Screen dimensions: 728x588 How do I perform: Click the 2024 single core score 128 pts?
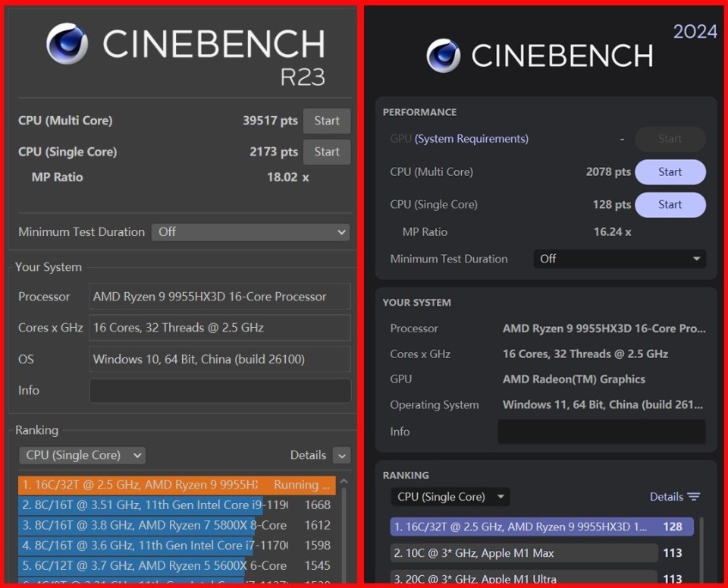tap(612, 205)
